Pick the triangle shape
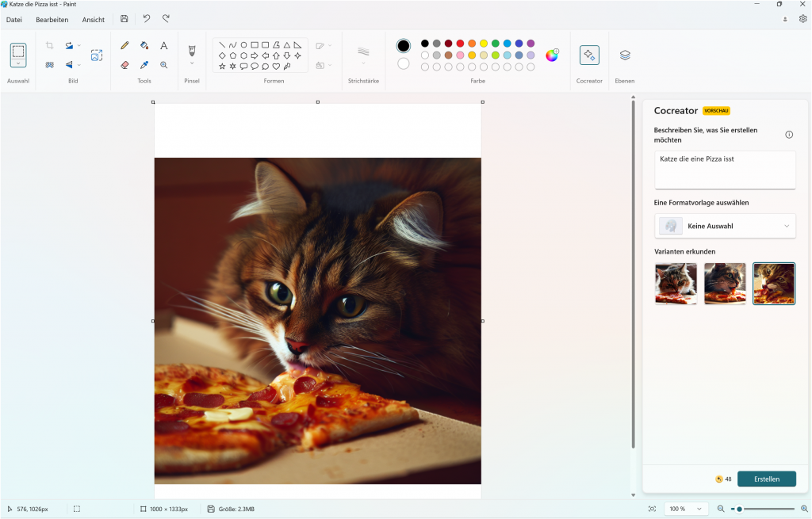Screen dimensions: 812x519 pos(287,45)
